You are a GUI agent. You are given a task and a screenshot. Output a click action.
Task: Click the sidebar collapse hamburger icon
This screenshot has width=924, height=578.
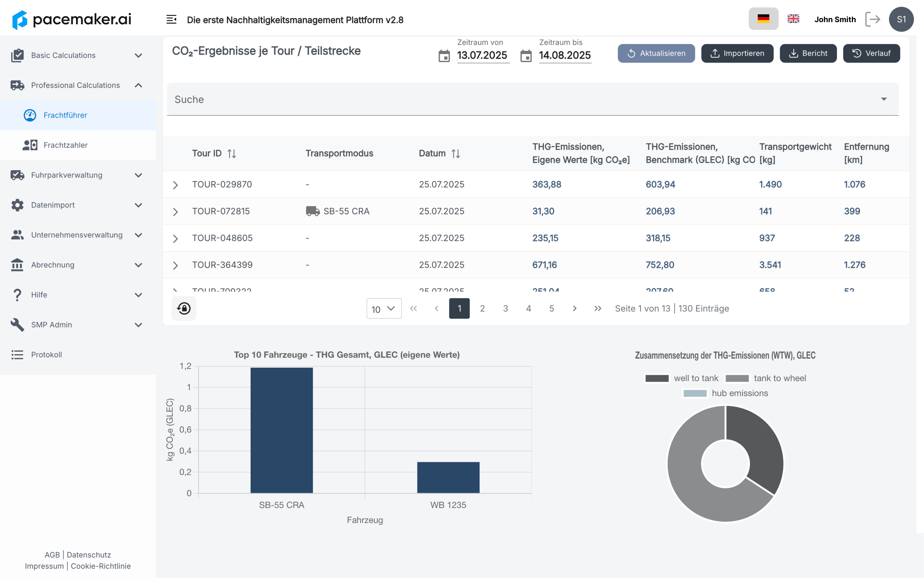coord(171,19)
